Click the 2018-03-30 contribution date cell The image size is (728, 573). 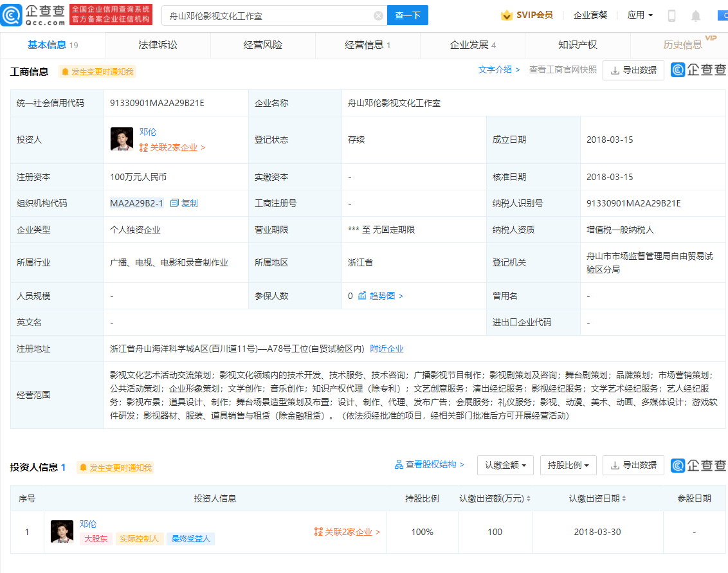tap(597, 532)
